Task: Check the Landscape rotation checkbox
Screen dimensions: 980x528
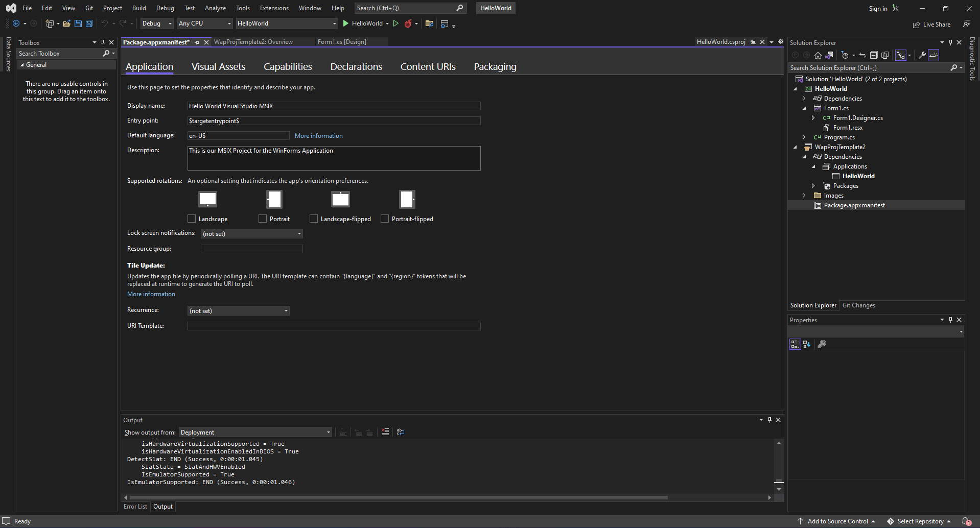Action: 192,219
